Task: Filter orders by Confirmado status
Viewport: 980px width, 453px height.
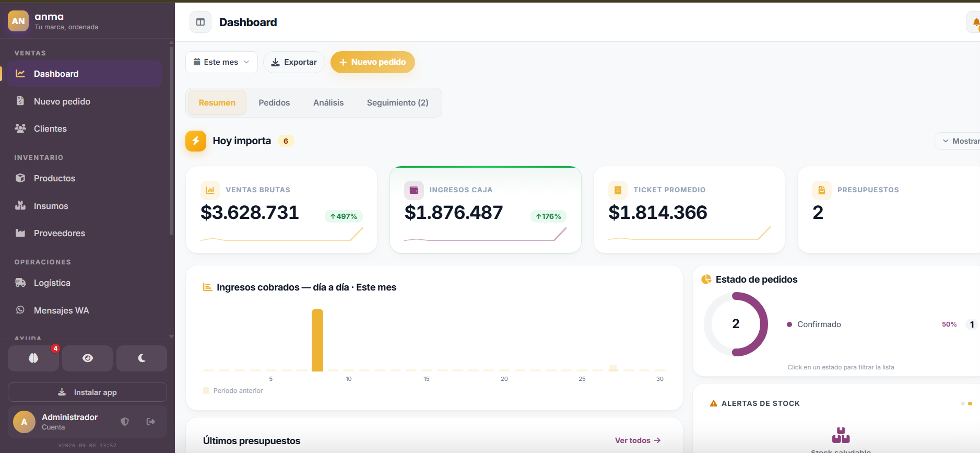Action: pos(882,324)
